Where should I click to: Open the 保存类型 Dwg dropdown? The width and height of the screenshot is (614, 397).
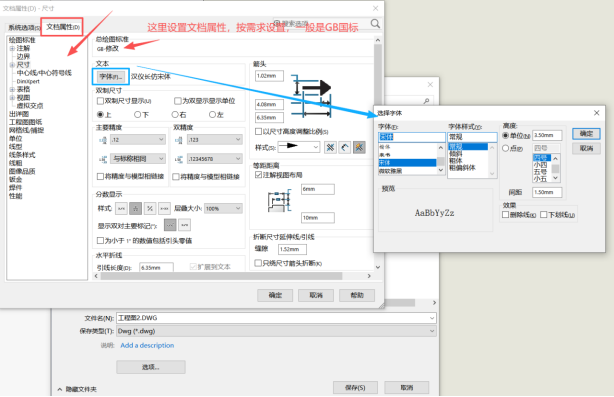276,331
